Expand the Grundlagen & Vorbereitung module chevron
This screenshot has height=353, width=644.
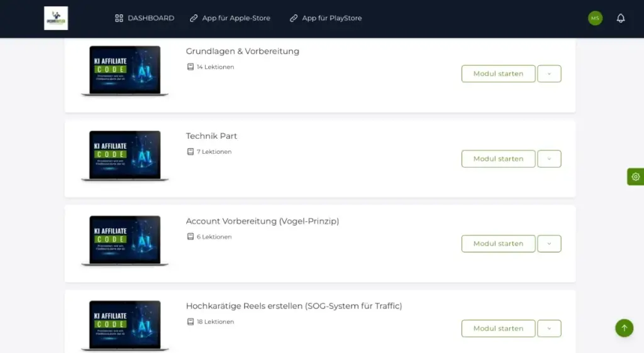tap(549, 73)
